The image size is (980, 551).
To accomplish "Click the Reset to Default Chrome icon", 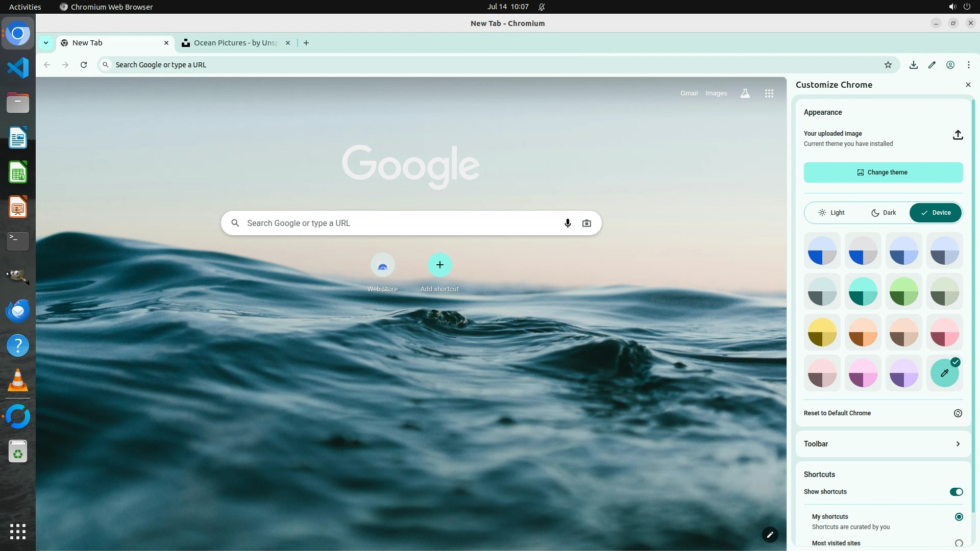I will click(958, 413).
